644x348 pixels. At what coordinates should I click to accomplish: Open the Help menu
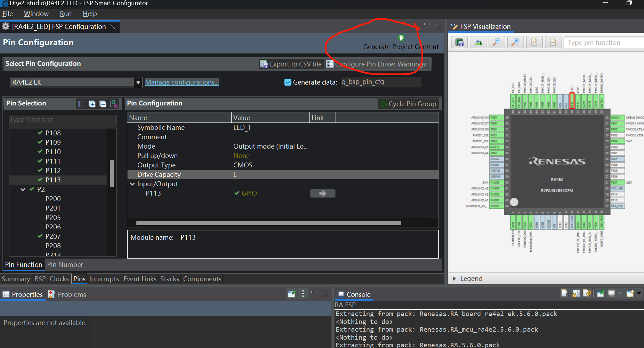90,14
